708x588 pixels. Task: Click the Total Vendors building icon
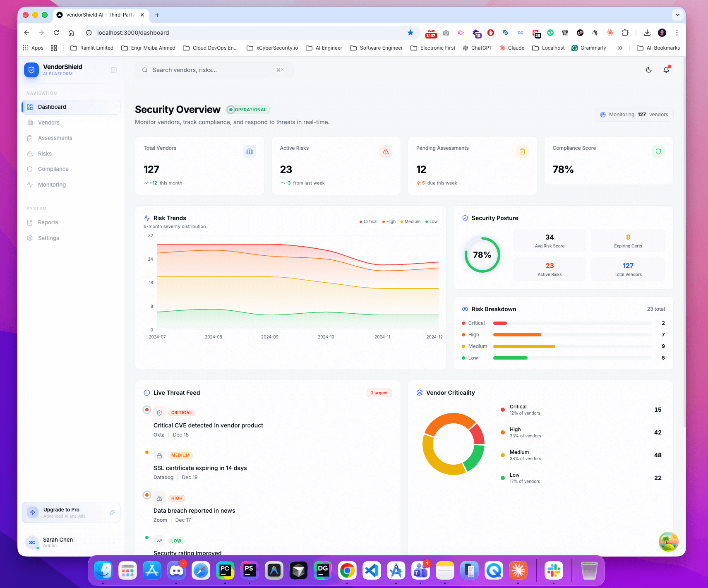[250, 151]
